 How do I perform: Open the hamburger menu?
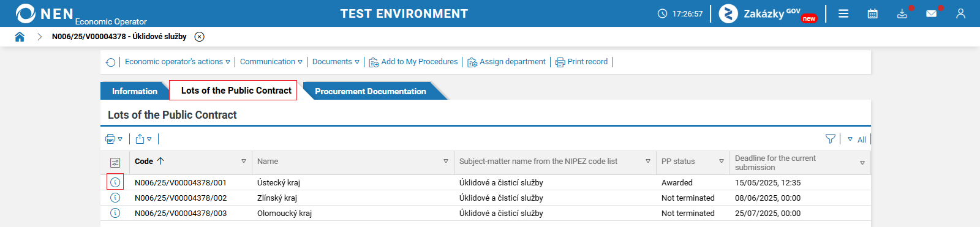(x=843, y=13)
